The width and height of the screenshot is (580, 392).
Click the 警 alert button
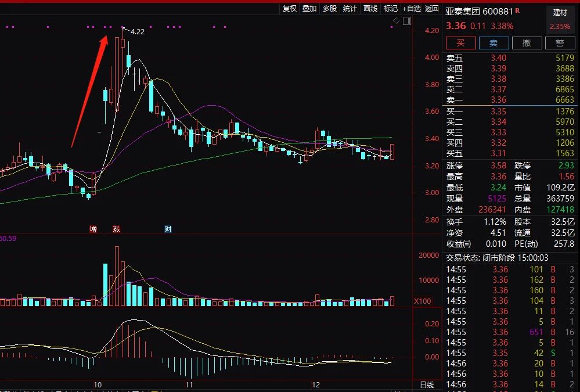point(560,43)
